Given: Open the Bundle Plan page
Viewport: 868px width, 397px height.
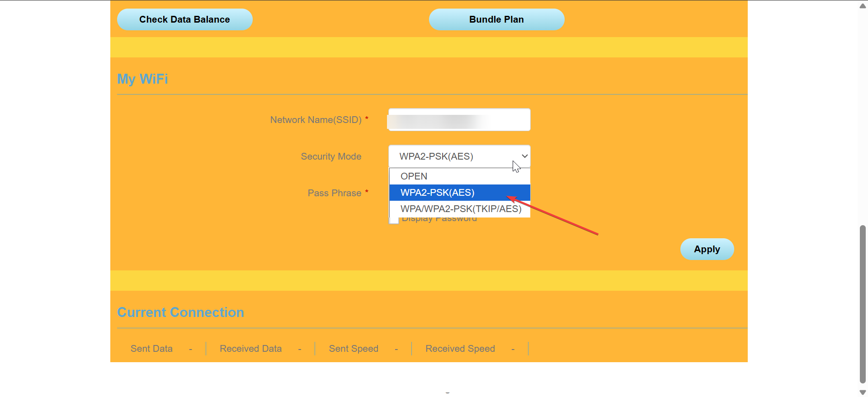Looking at the screenshot, I should 496,19.
